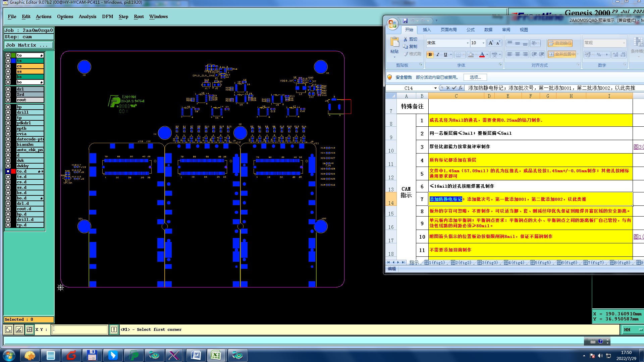Click center text alignment icon
The width and height of the screenshot is (644, 362).
[518, 54]
